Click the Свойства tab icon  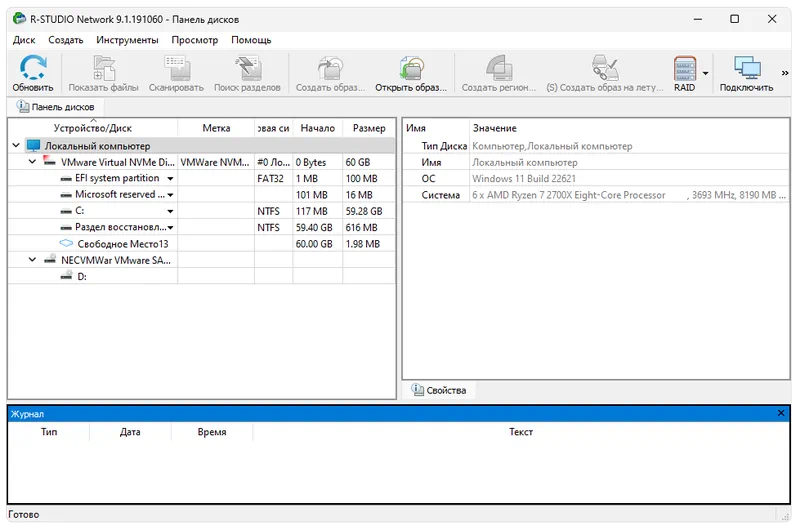click(x=418, y=390)
